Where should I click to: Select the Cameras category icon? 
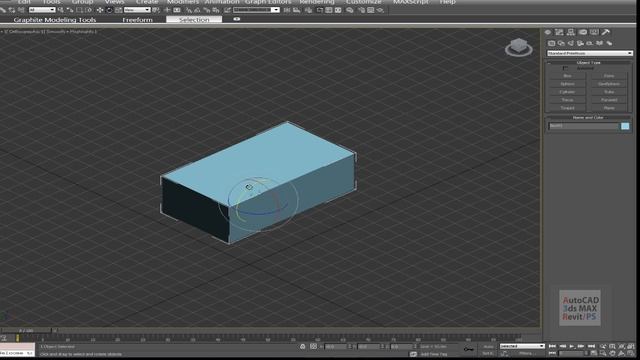click(580, 43)
